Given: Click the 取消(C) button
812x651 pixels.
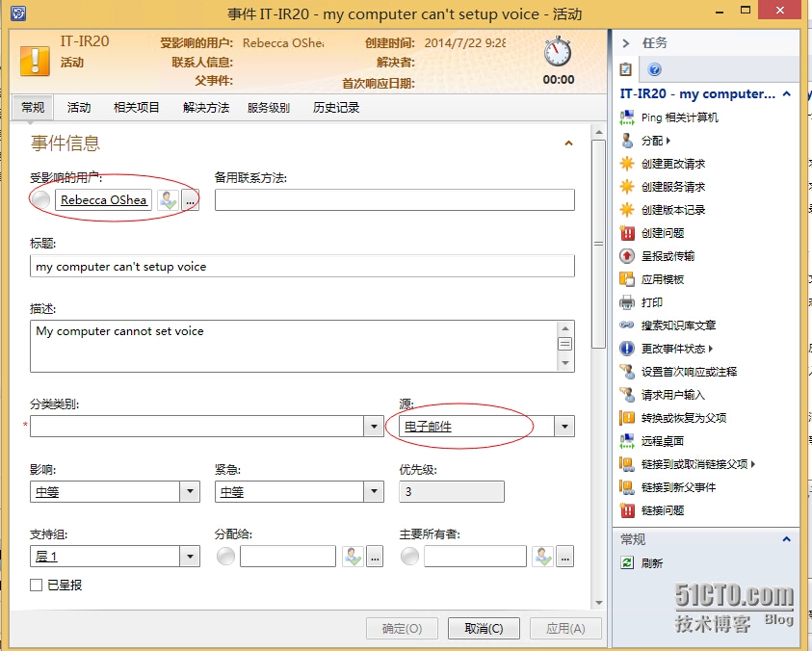Looking at the screenshot, I should click(x=484, y=628).
